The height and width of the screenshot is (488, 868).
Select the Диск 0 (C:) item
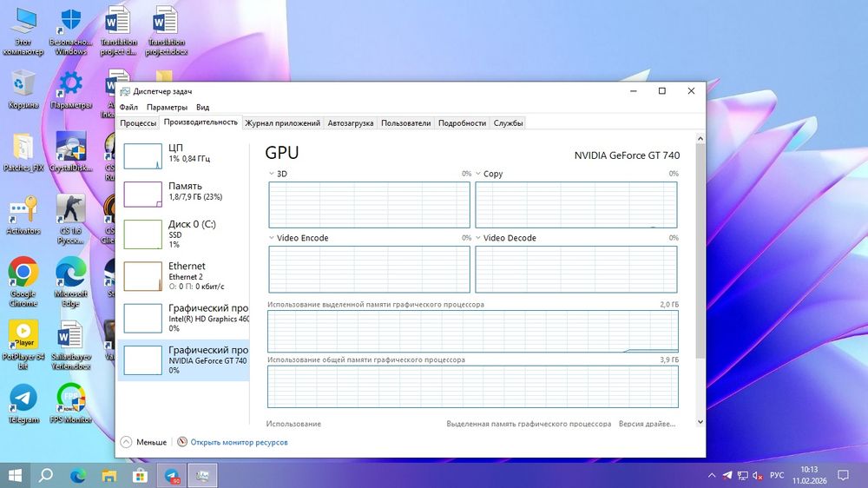point(183,234)
